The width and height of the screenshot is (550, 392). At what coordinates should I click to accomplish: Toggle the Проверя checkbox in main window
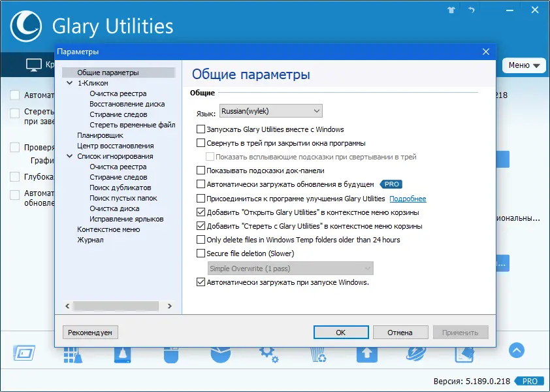click(15, 148)
